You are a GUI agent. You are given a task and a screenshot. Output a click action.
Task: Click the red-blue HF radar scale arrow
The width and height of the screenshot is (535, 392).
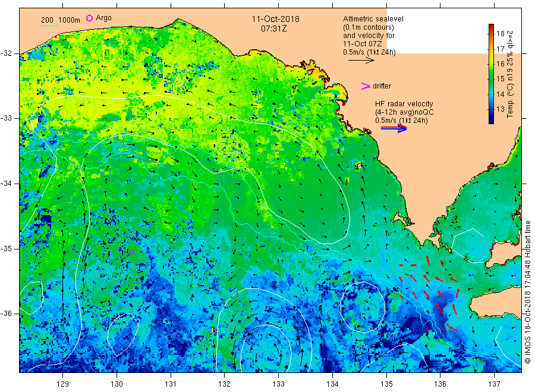(x=394, y=128)
